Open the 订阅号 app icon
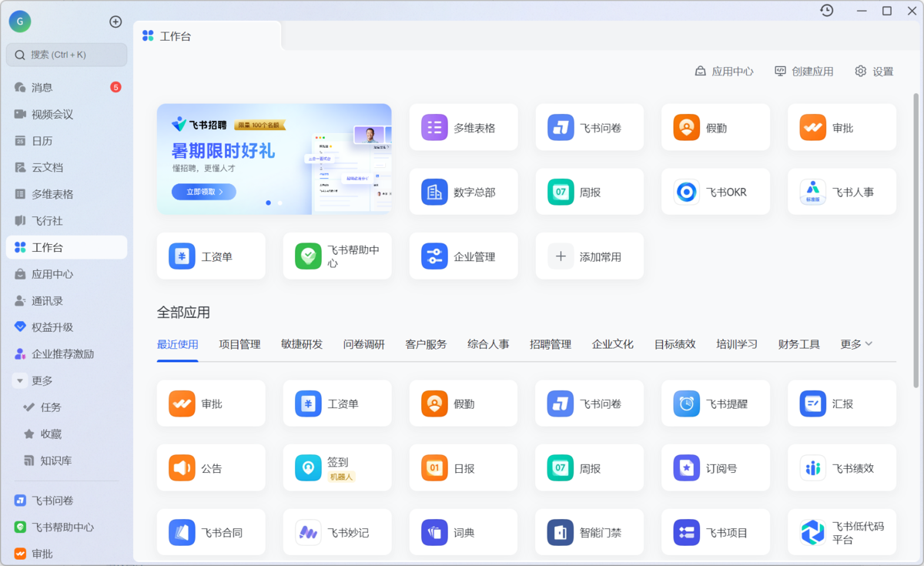Image resolution: width=924 pixels, height=566 pixels. tap(687, 468)
